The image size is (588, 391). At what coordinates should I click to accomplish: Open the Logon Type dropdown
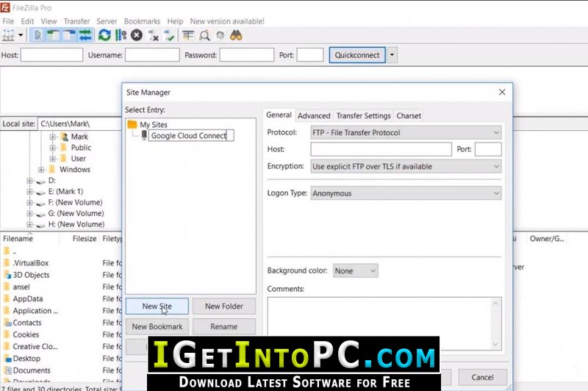(x=406, y=193)
